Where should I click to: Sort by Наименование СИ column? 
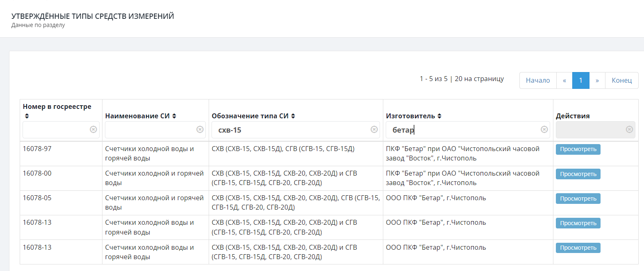pos(174,116)
